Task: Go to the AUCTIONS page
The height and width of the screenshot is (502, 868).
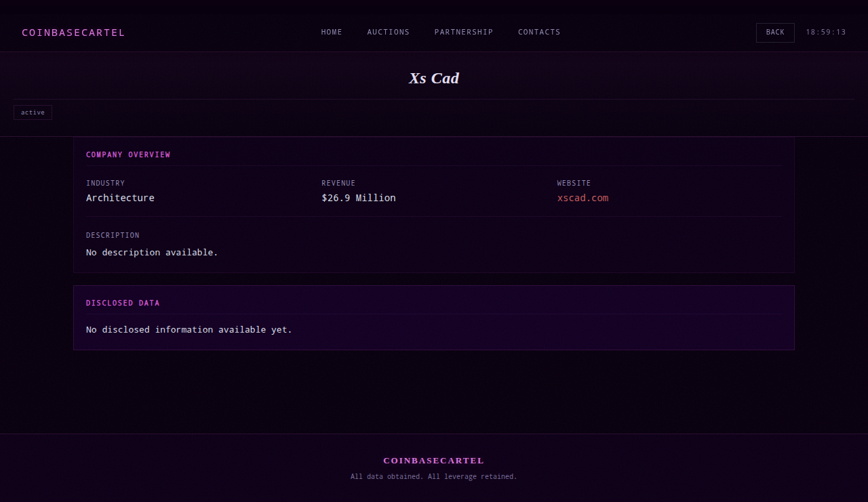Action: click(x=389, y=32)
